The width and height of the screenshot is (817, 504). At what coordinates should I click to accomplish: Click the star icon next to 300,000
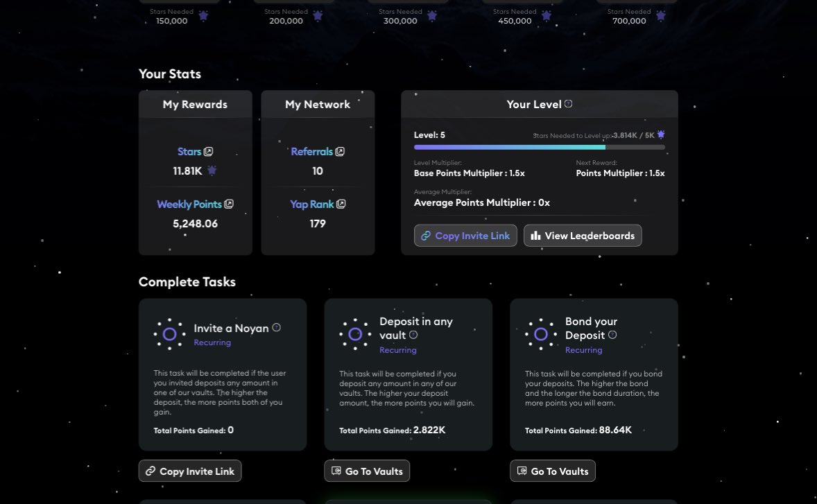[432, 16]
